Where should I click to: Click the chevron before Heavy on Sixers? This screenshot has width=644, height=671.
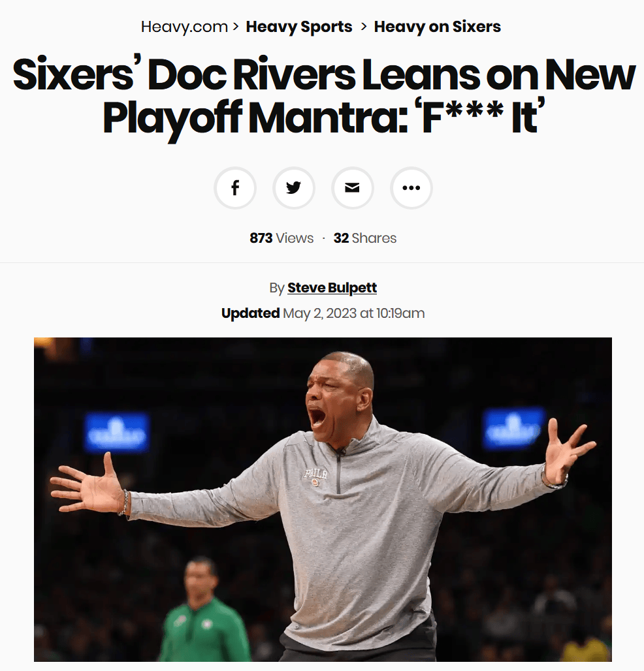click(364, 27)
